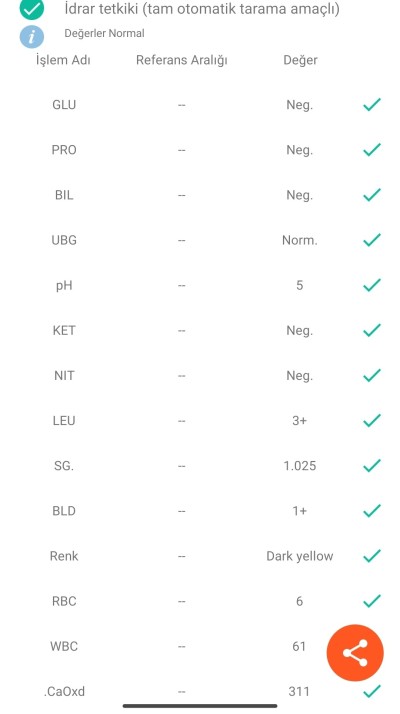This screenshot has height=714, width=400.
Task: Open the İdrar tetkiki test title
Action: (x=202, y=9)
